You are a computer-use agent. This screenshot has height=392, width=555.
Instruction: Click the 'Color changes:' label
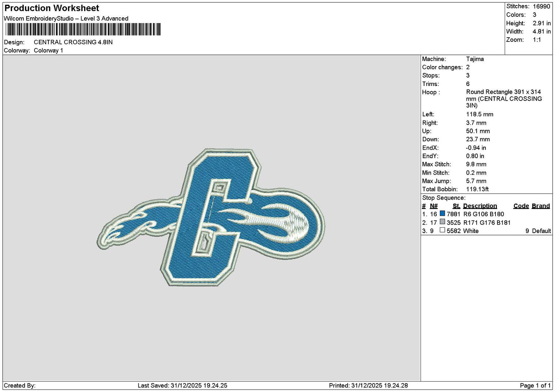coord(442,67)
